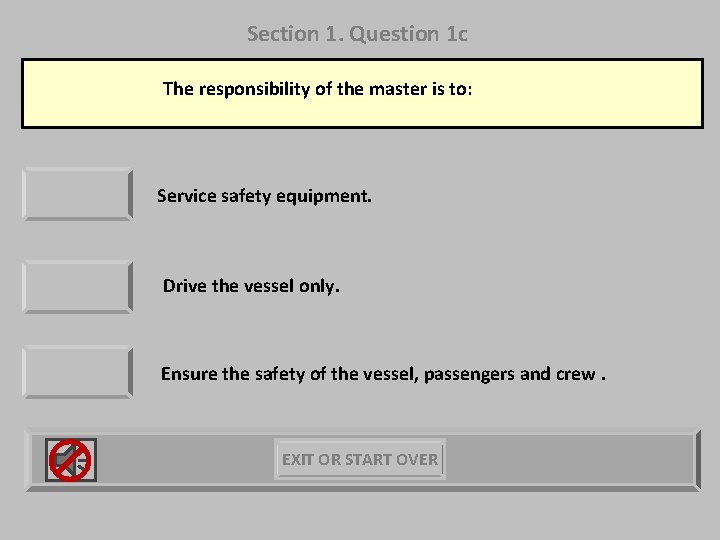Click the gray bottom navigation bar
This screenshot has width=720, height=540.
[x=570, y=460]
